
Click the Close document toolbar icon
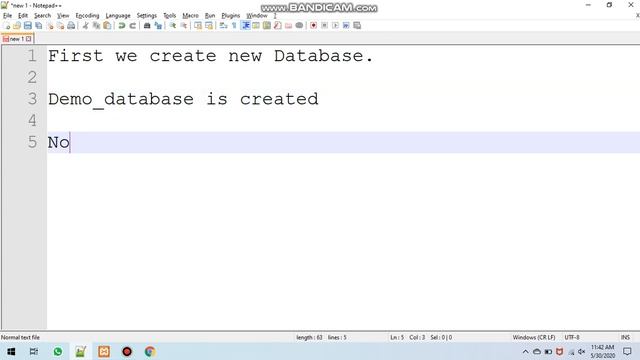50,26
